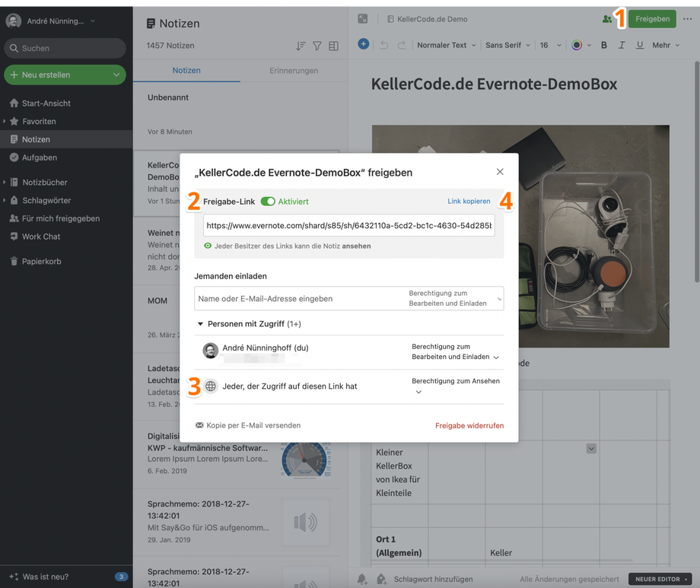700x588 pixels.
Task: Click the redo arrow
Action: pos(402,45)
